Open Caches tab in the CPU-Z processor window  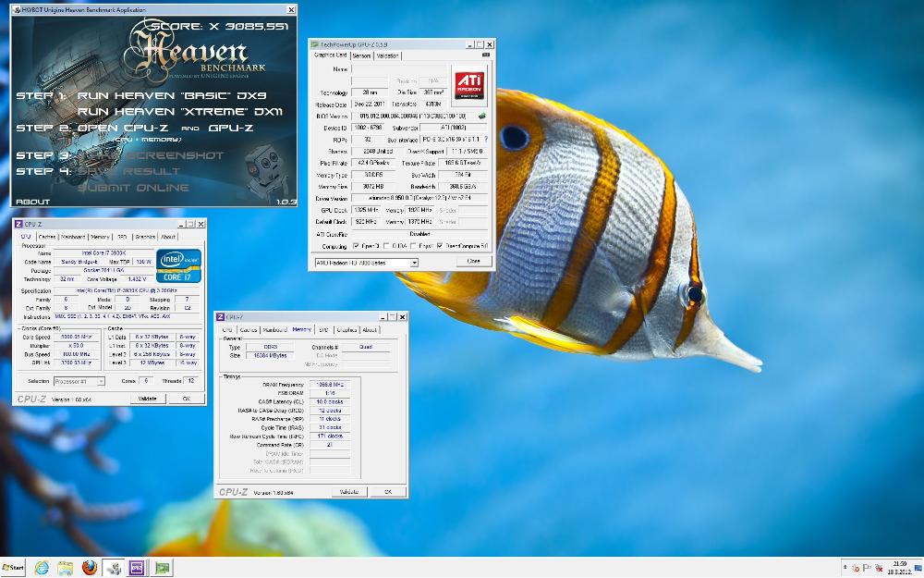click(x=46, y=237)
